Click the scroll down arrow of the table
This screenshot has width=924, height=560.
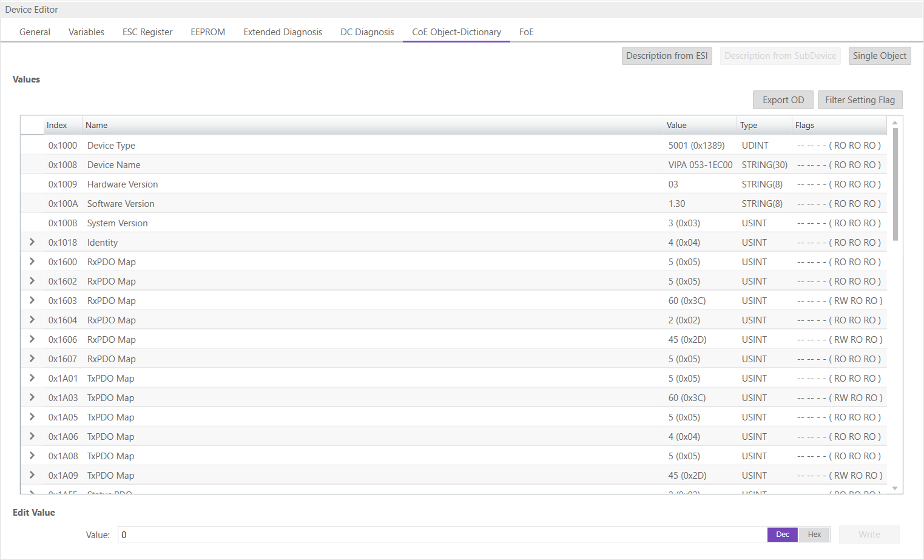pos(894,488)
